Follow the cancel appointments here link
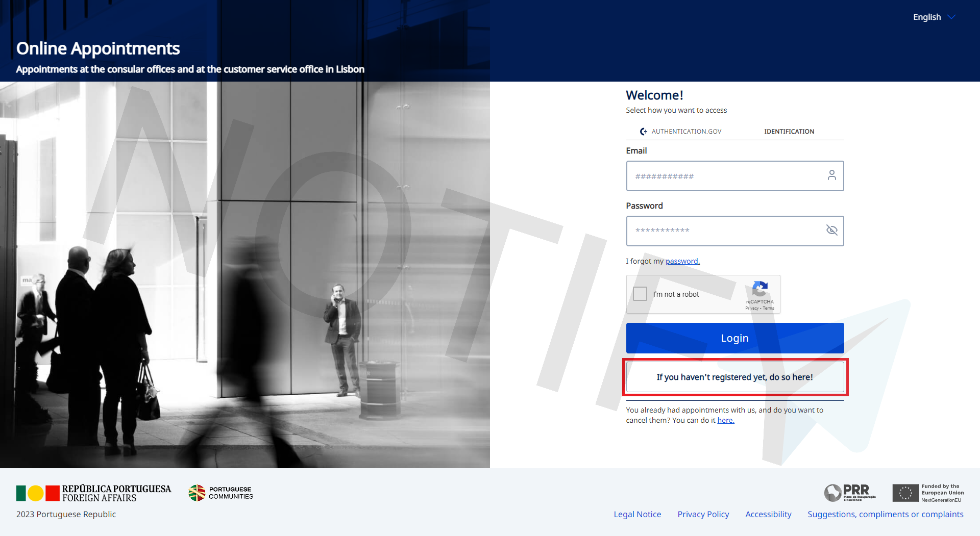Viewport: 980px width, 536px height. 725,420
